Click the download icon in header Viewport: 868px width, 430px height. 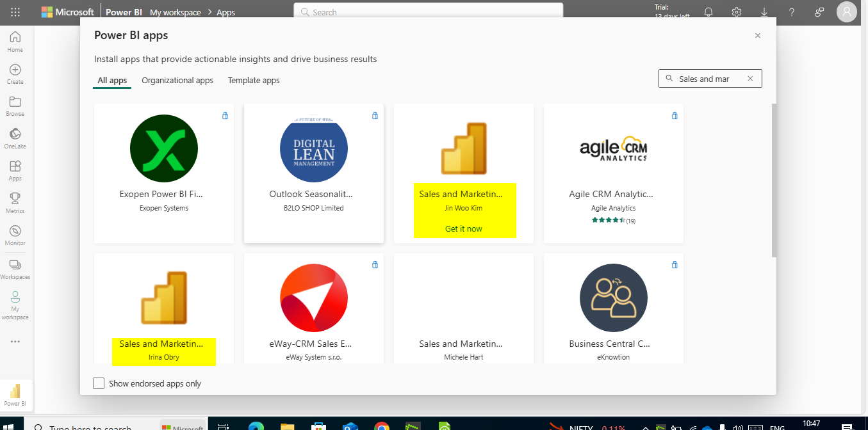pyautogui.click(x=764, y=12)
